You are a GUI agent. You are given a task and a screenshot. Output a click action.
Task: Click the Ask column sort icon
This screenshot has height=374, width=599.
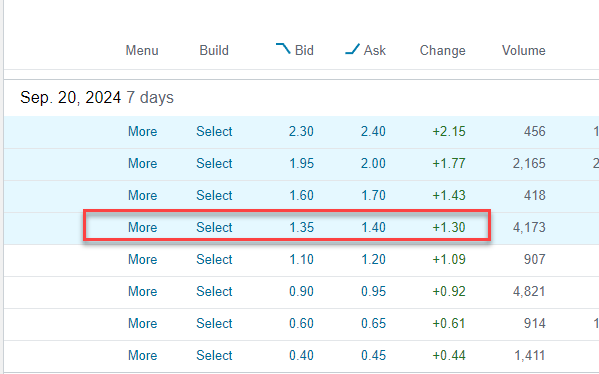352,49
